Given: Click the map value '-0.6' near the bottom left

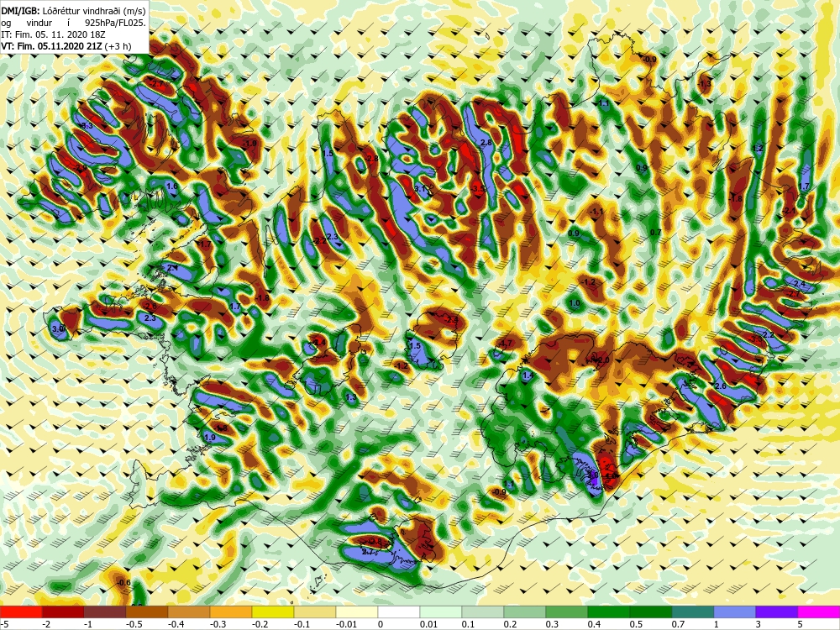Looking at the screenshot, I should pyautogui.click(x=123, y=582).
